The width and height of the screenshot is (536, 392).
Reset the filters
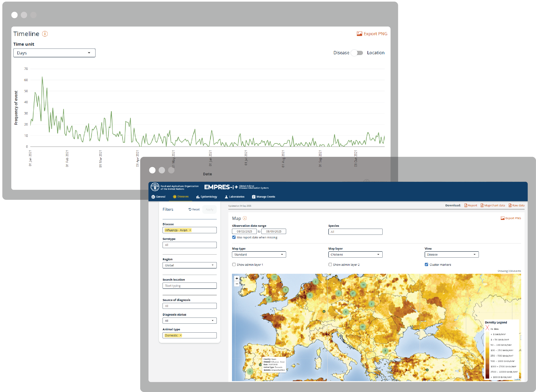coord(194,209)
